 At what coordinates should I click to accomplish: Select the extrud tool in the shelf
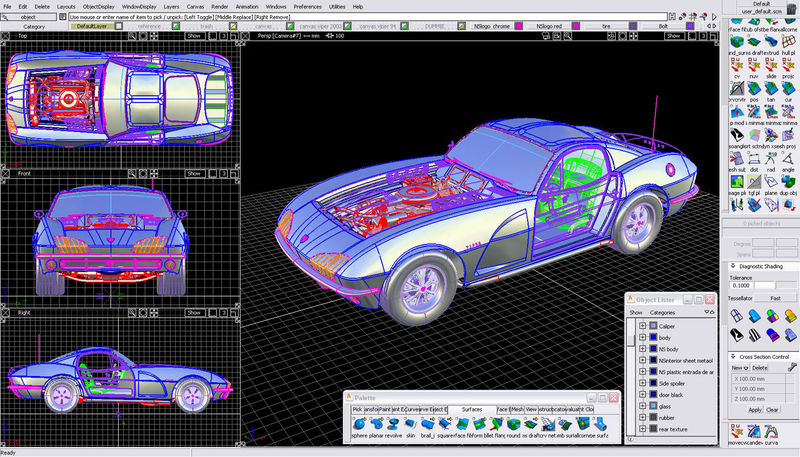[771, 41]
